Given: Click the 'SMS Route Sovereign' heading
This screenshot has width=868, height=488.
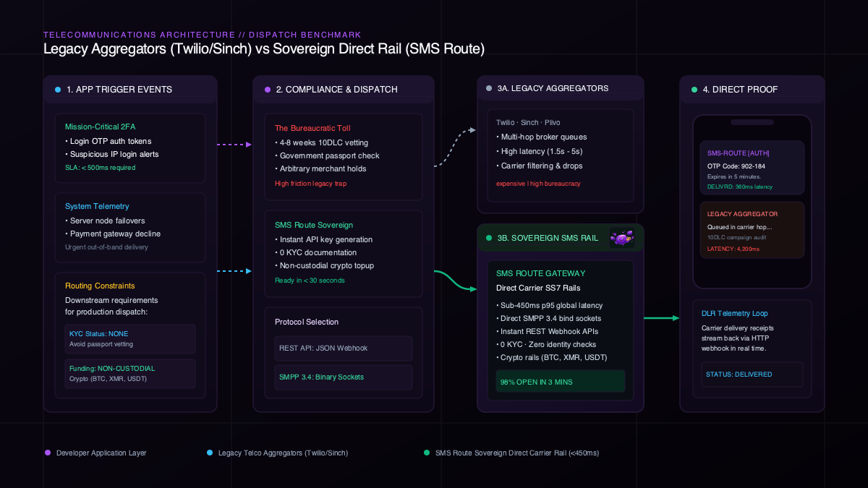Looking at the screenshot, I should (x=314, y=225).
